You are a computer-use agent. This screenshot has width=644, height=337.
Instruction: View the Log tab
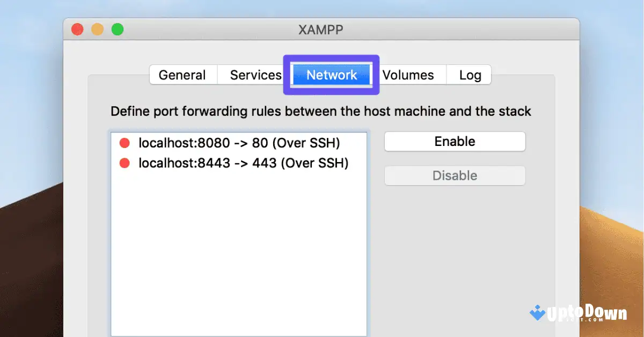point(469,75)
